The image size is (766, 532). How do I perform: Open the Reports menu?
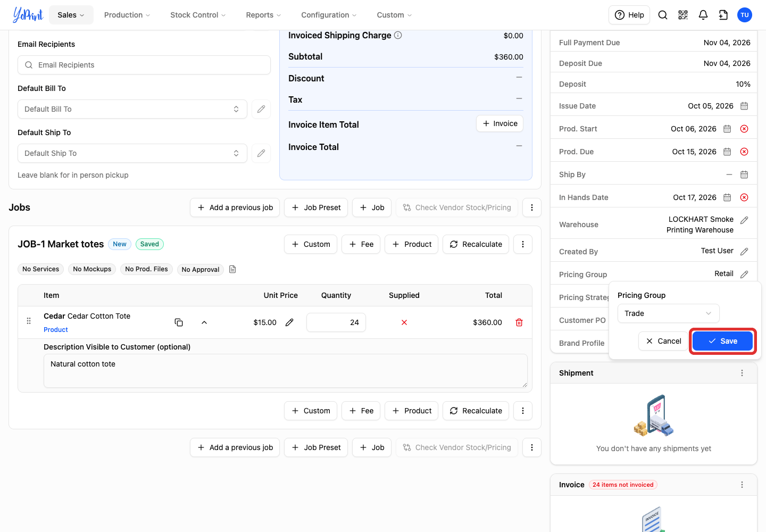(x=263, y=15)
